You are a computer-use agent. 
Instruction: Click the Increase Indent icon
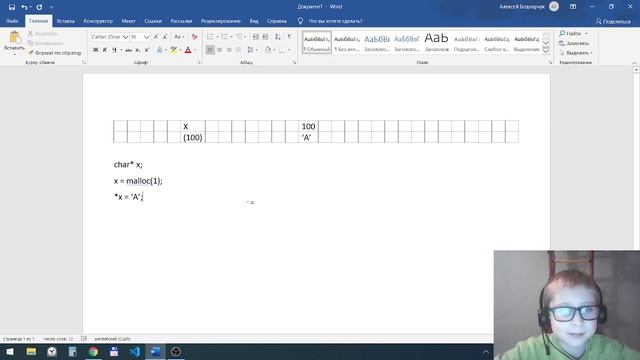[x=265, y=37]
